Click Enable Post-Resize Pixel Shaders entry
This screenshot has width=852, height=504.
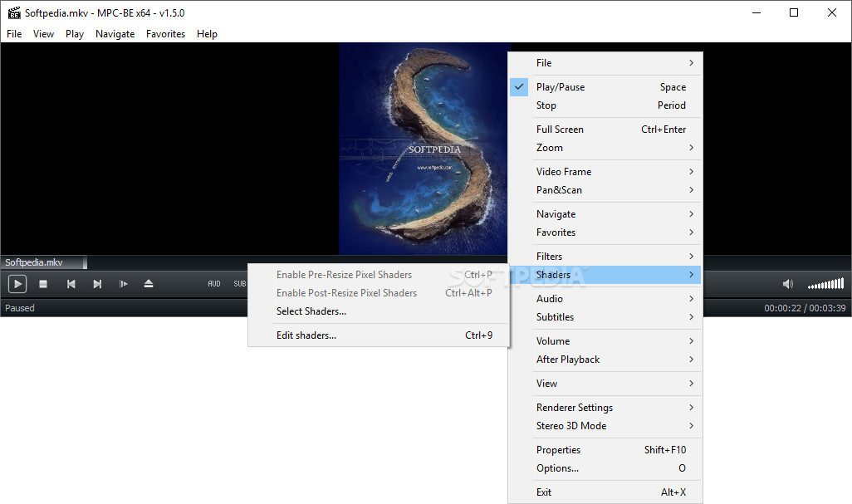click(x=378, y=293)
